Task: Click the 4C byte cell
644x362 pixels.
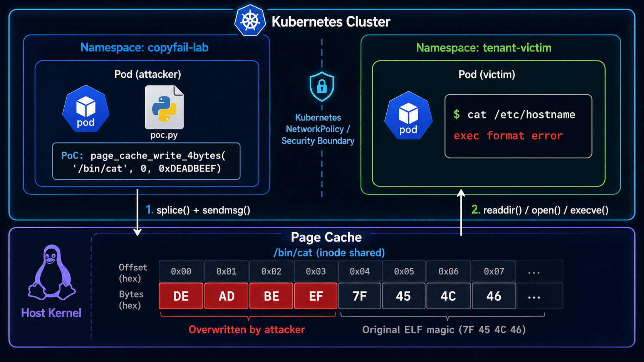Action: tap(448, 296)
